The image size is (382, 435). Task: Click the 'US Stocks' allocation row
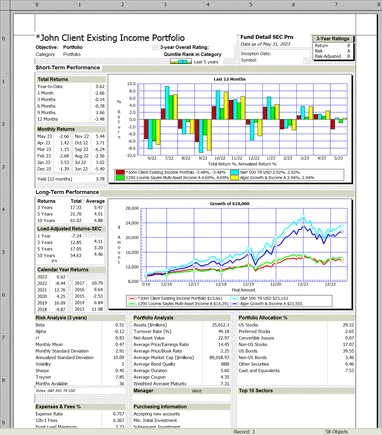[296, 325]
